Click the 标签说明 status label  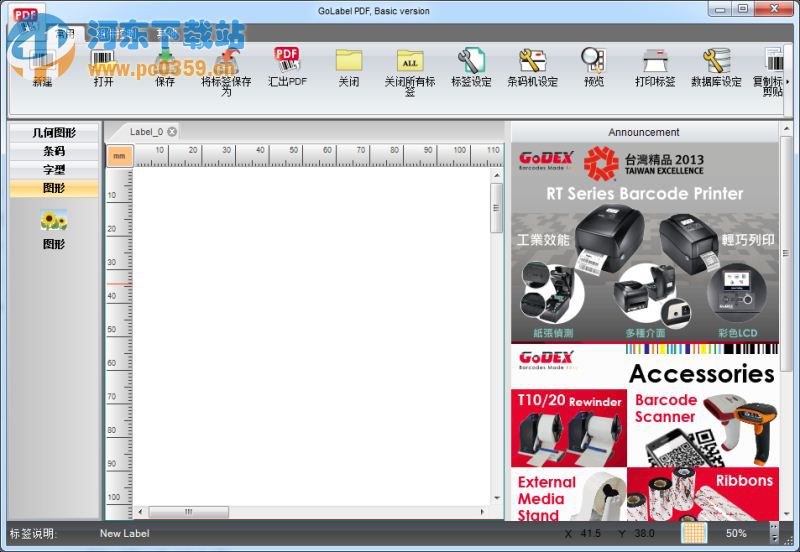[x=33, y=534]
